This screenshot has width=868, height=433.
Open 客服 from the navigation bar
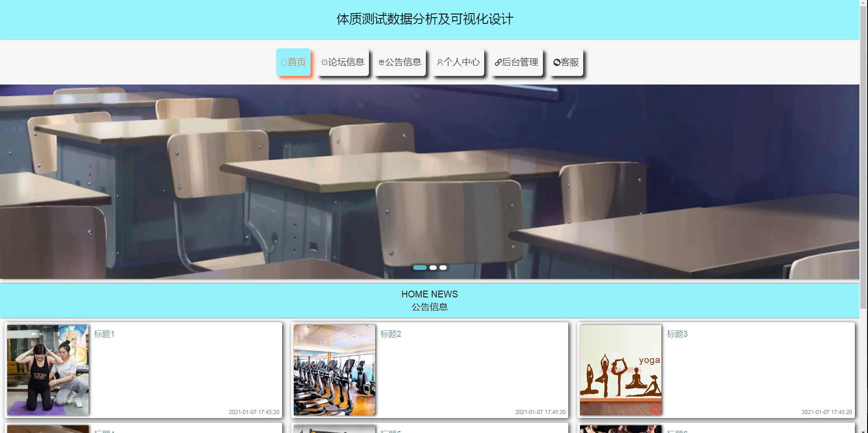click(566, 62)
